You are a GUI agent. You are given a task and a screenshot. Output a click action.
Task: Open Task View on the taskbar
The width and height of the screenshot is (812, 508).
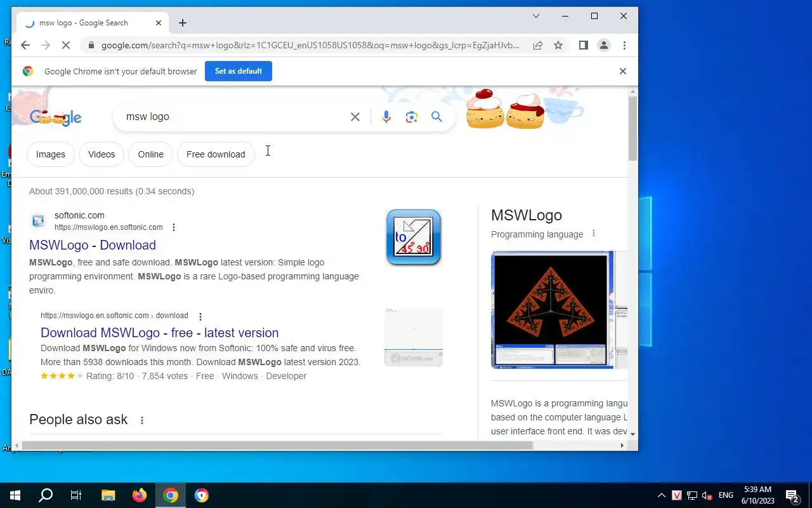(x=76, y=495)
